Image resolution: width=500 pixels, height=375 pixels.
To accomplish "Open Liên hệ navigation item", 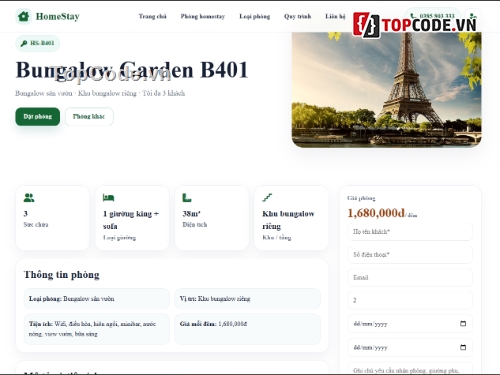I will (335, 16).
